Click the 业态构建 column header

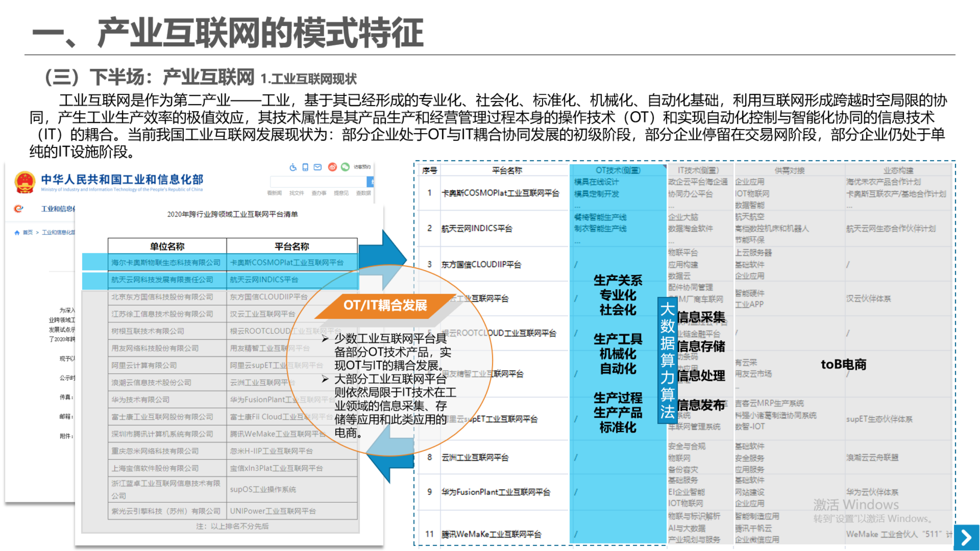click(x=898, y=171)
